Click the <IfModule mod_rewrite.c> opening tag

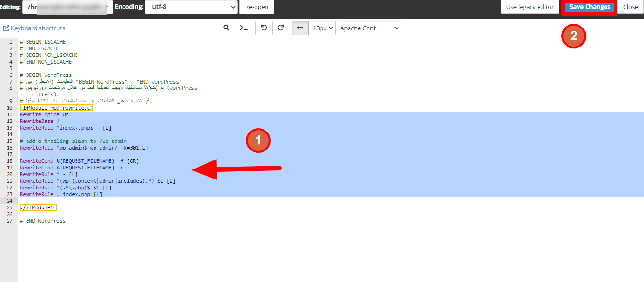pos(56,108)
